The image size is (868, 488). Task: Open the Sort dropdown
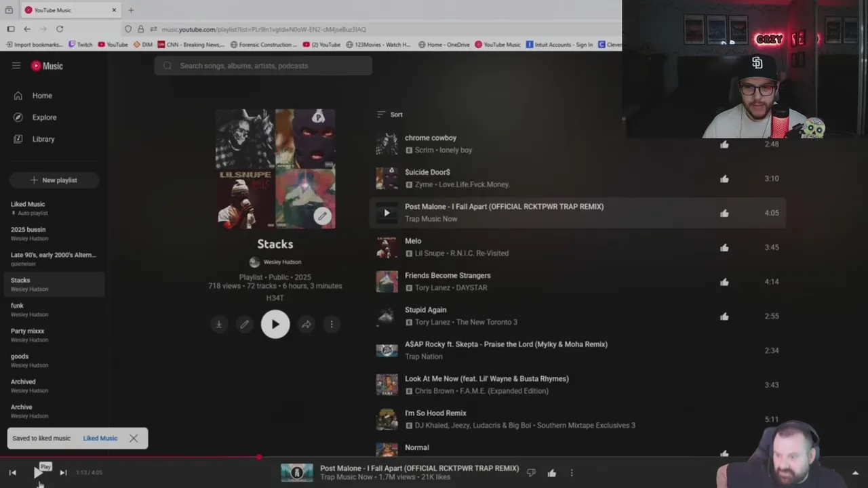[390, 115]
